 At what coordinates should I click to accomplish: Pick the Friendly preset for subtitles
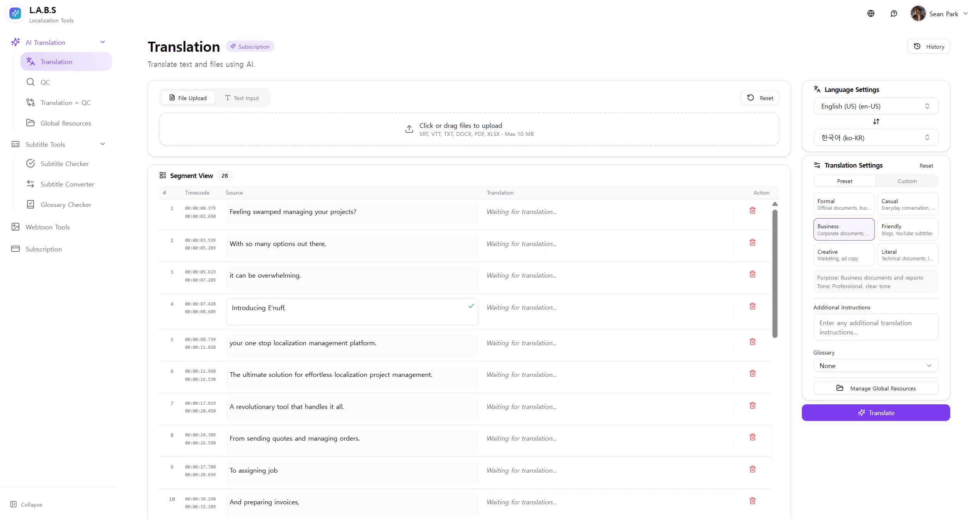pyautogui.click(x=907, y=230)
